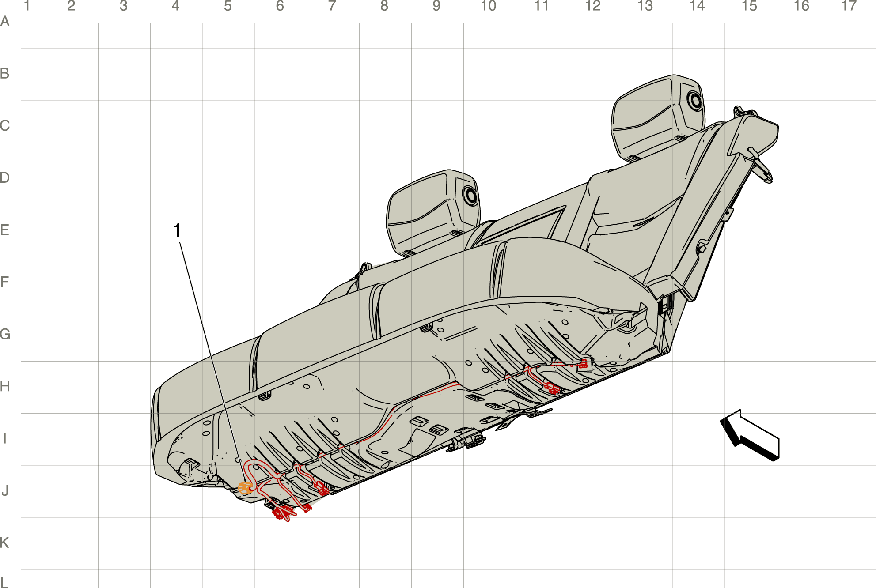The image size is (876, 588).
Task: Select row header B
Action: tap(5, 74)
